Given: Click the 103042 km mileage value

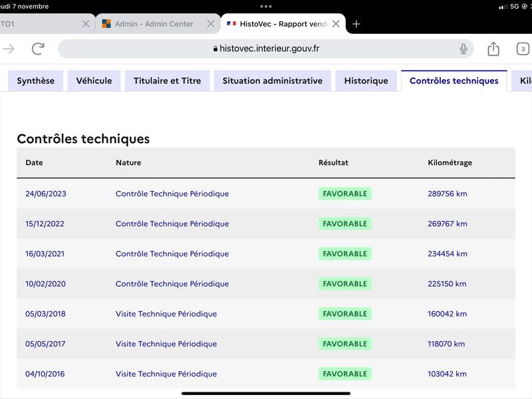Looking at the screenshot, I should pos(447,374).
